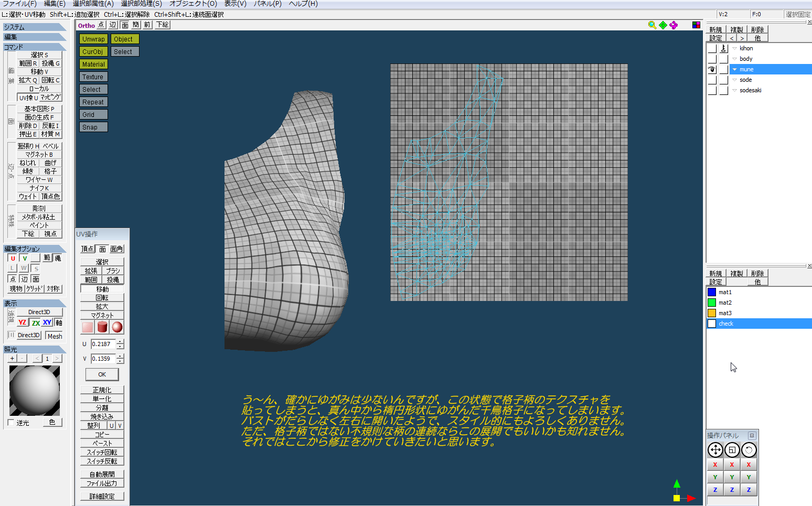Toggle the lock key on kihon object
The width and height of the screenshot is (812, 506).
(723, 48)
